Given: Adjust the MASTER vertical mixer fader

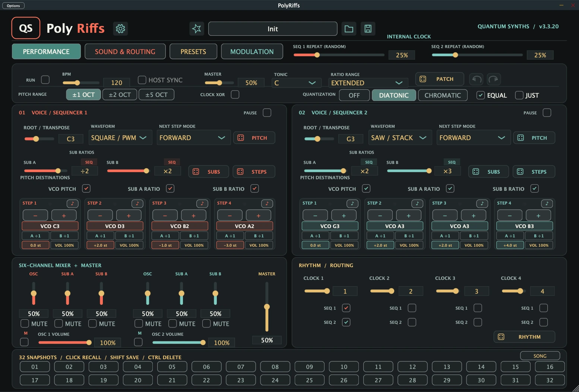Looking at the screenshot, I should (267, 307).
